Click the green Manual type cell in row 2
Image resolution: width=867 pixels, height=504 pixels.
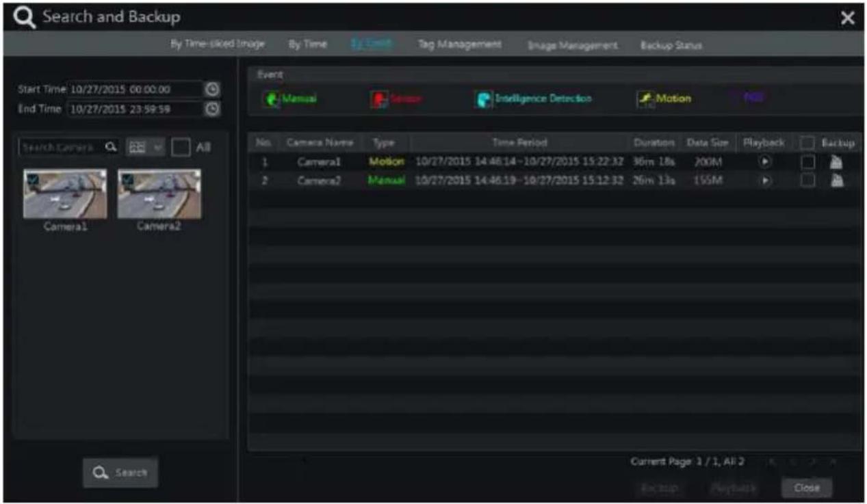coord(387,181)
